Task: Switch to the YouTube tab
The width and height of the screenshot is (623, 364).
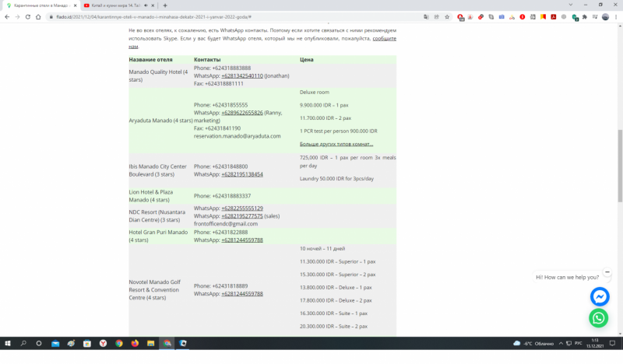Action: pyautogui.click(x=115, y=5)
